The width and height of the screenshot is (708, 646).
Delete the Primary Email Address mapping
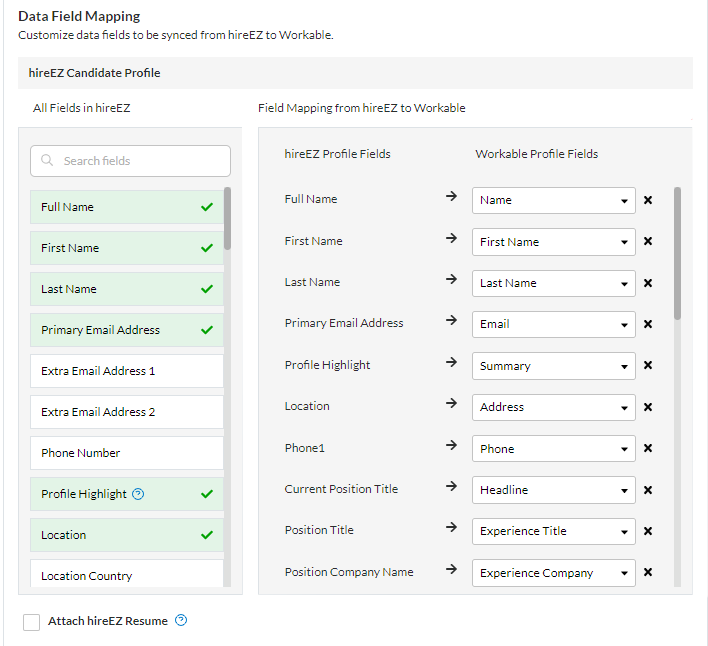(647, 324)
